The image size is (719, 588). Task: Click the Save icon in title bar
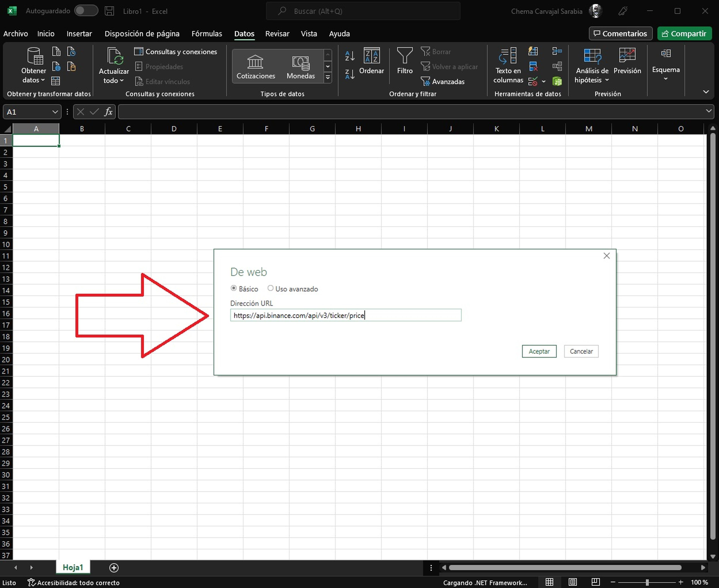tap(109, 11)
